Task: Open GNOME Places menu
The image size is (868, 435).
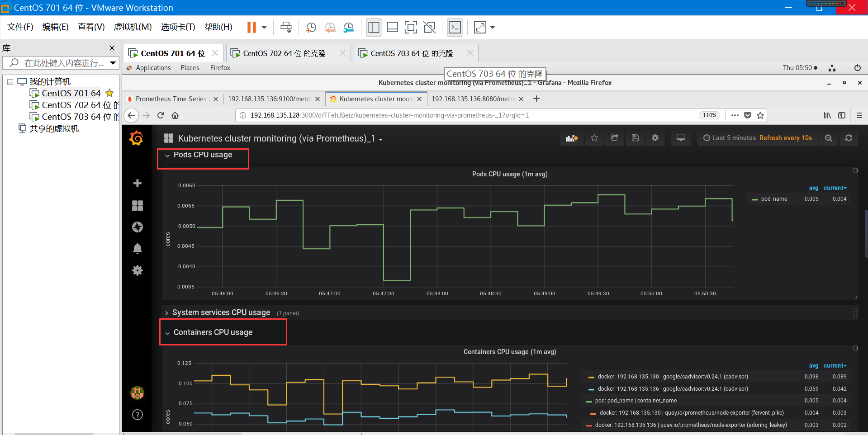Action: point(190,68)
